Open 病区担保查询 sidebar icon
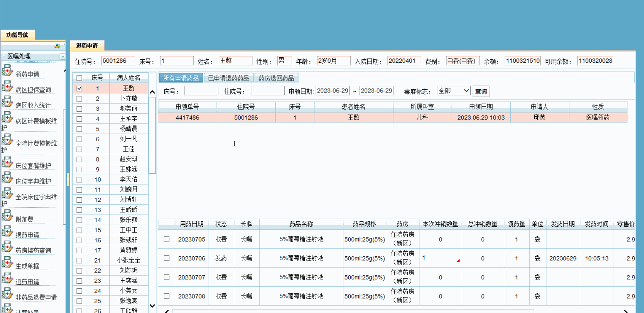Screen dimensions: 644x313 [7, 86]
